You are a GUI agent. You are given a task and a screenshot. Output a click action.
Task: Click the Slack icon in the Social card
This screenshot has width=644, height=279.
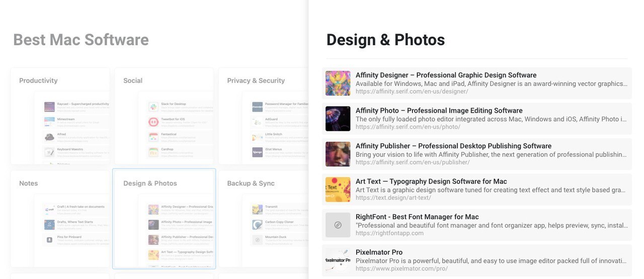pyautogui.click(x=153, y=107)
